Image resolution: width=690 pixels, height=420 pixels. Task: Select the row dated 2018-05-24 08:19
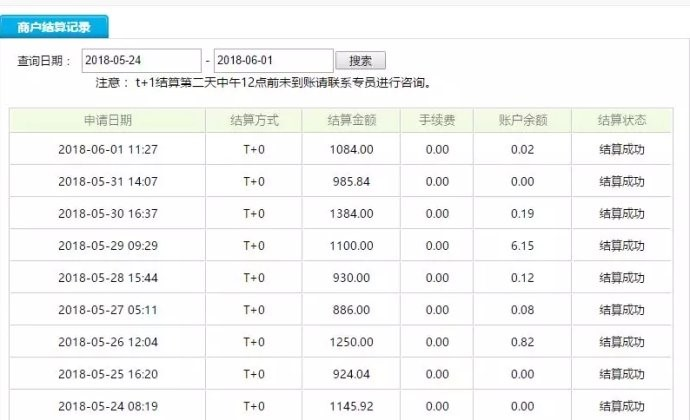pyautogui.click(x=108, y=406)
